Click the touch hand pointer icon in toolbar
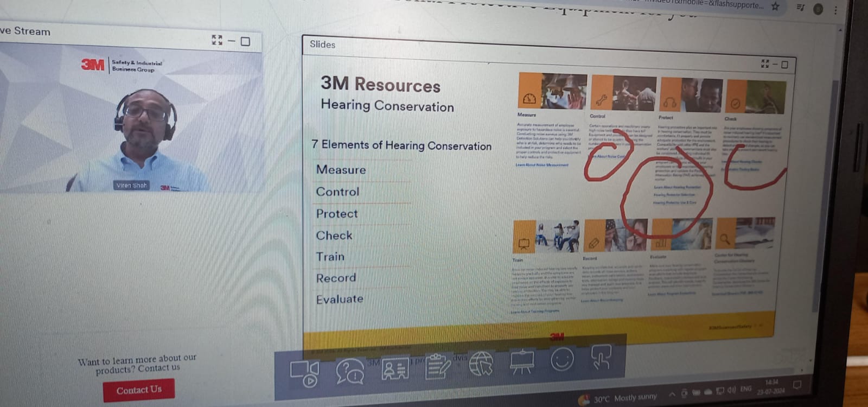868x407 pixels. coord(601,357)
